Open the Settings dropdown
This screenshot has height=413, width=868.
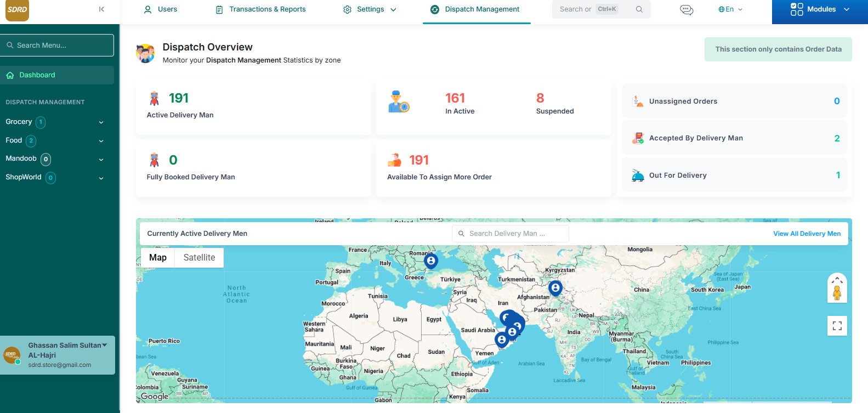pyautogui.click(x=370, y=9)
